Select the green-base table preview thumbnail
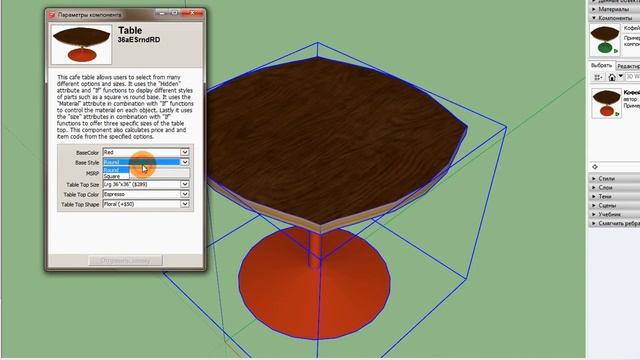 tap(604, 40)
